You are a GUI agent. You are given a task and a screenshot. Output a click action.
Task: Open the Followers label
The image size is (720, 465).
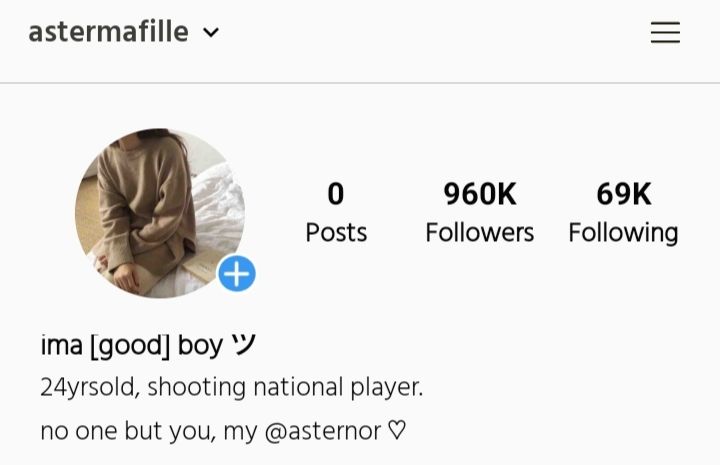click(479, 232)
